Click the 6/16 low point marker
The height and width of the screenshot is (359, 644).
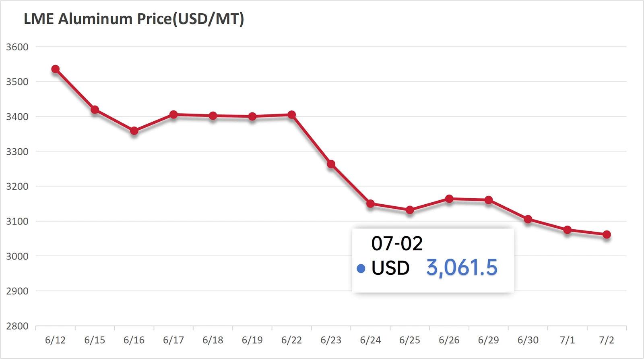[134, 131]
